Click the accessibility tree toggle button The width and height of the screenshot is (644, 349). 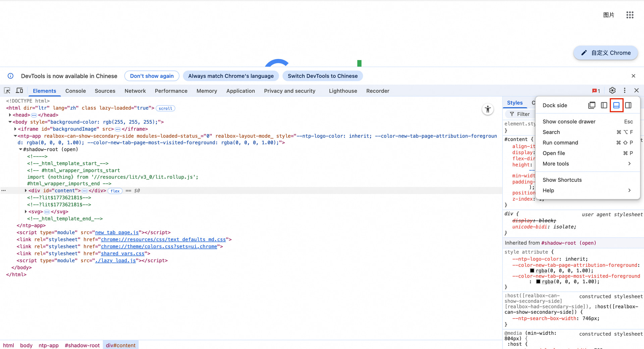pyautogui.click(x=488, y=109)
